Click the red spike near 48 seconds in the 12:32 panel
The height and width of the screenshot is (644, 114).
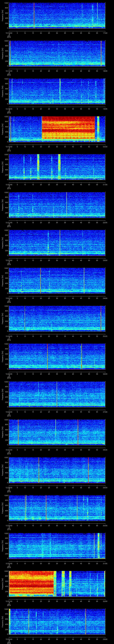(86, 621)
